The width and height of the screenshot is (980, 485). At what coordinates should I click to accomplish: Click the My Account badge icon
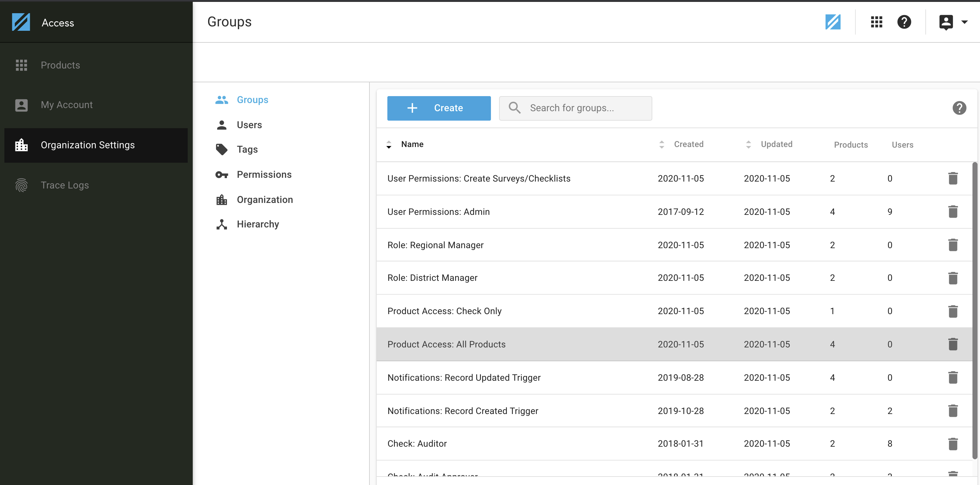click(21, 105)
